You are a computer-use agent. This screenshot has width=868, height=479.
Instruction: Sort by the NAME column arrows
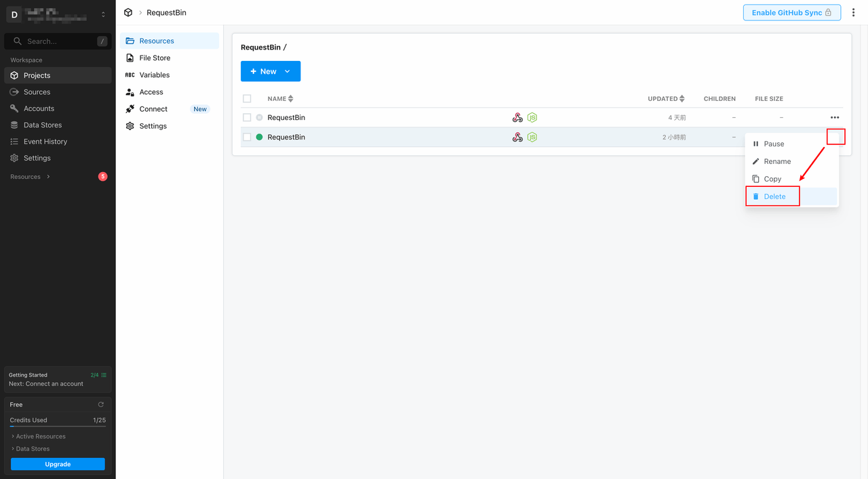click(x=291, y=99)
